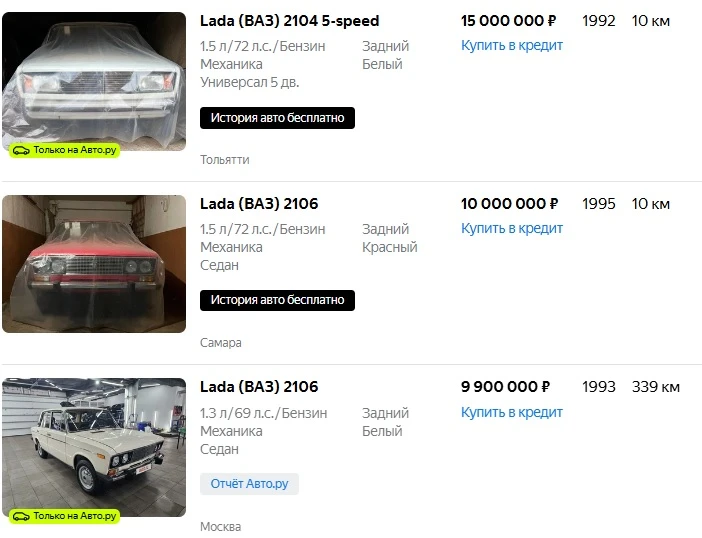Open 'Купить в кредит' under 9 900 000 ₽
Image resolution: width=702 pixels, height=538 pixels.
512,412
